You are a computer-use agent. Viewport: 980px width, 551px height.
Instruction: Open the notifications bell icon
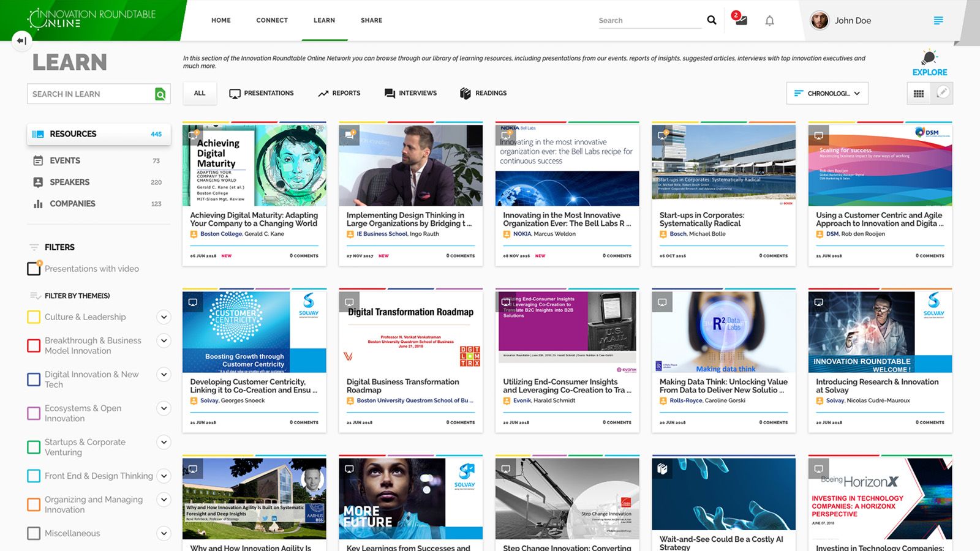(x=769, y=21)
